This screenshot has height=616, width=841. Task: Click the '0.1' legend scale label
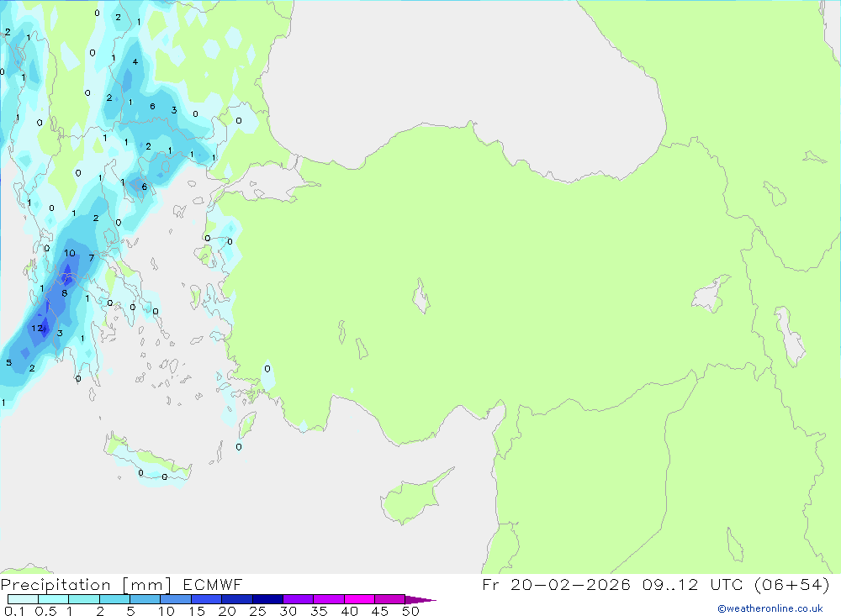tap(14, 611)
